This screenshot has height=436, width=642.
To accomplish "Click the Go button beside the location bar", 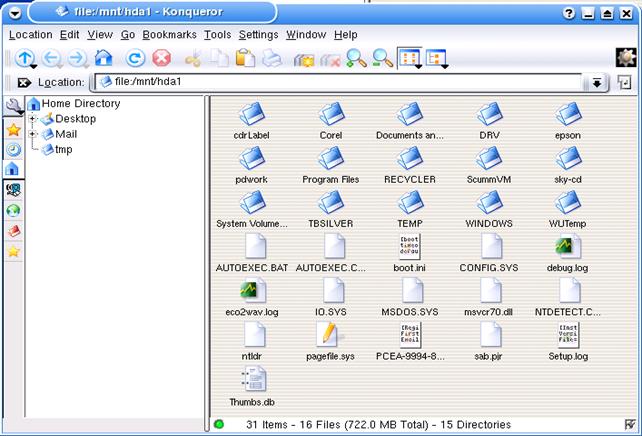I will coord(625,83).
